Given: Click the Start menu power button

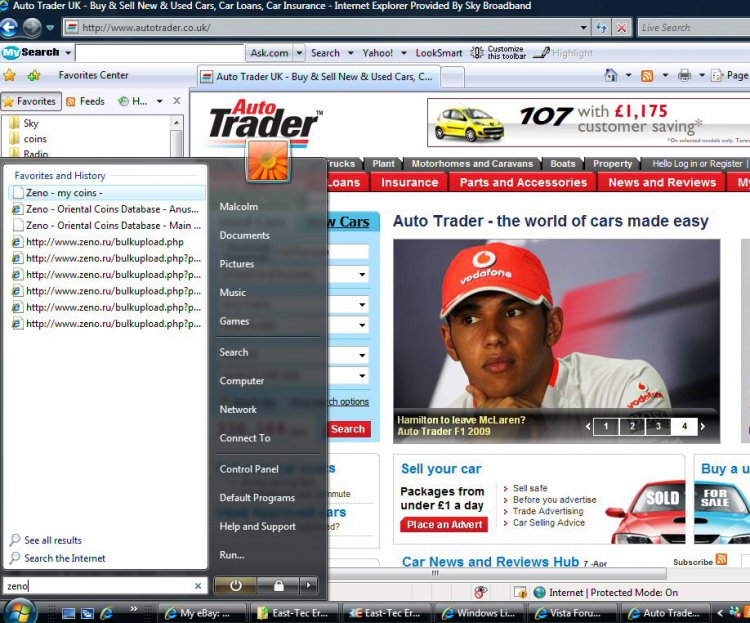Looking at the screenshot, I should (235, 585).
